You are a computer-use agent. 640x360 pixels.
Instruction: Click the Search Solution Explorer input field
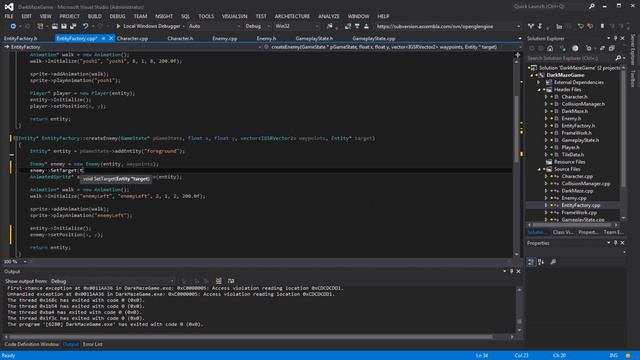[571, 58]
